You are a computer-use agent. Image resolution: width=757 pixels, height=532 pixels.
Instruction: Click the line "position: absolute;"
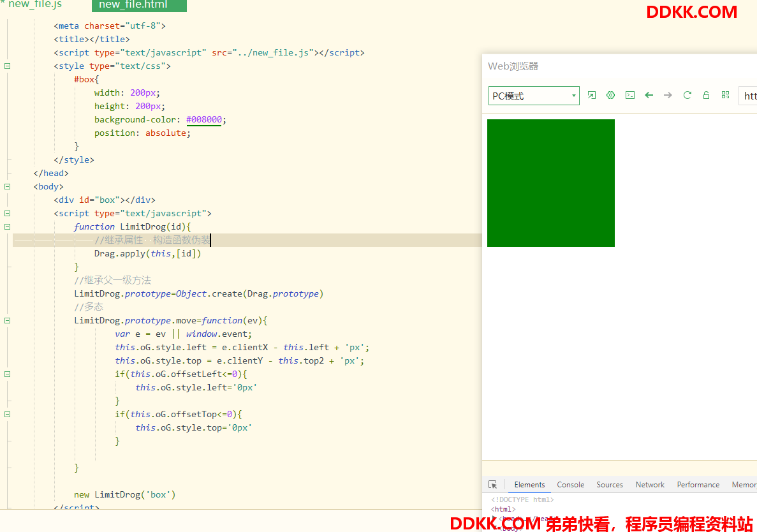(x=142, y=133)
